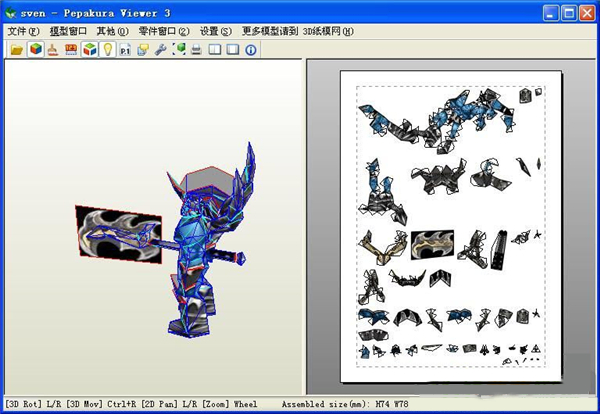Click the stamp tool icon
Viewport: 600px width, 414px height.
(53, 49)
